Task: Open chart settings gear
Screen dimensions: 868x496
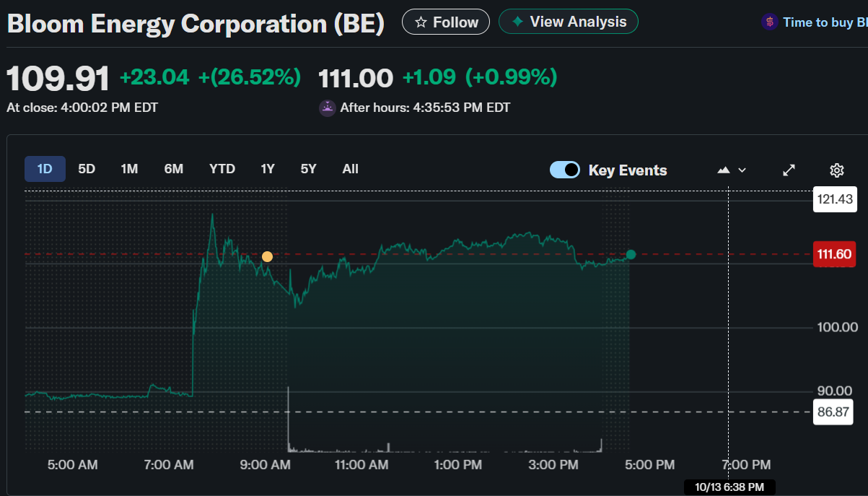Action: pyautogui.click(x=837, y=170)
